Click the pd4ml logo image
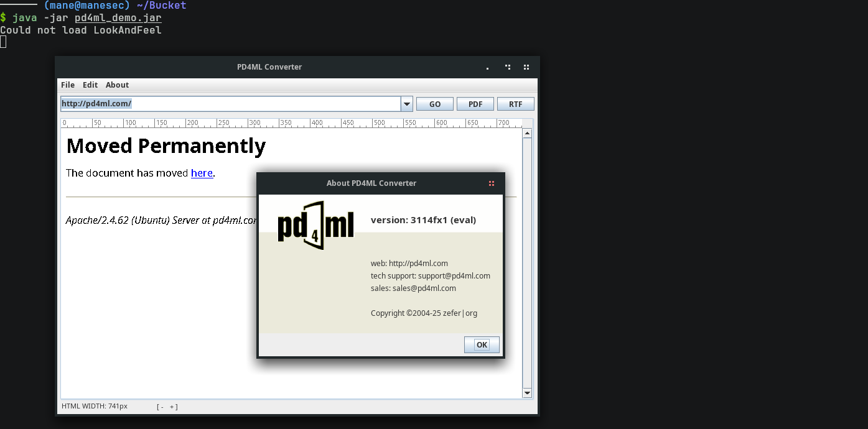The width and height of the screenshot is (868, 429). [315, 225]
